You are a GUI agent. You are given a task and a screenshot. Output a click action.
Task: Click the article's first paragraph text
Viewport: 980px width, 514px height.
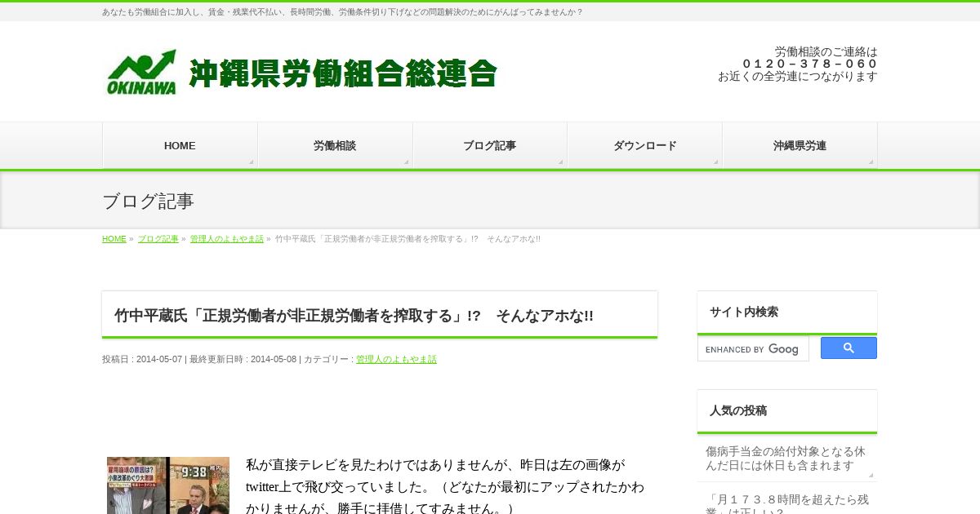445,486
